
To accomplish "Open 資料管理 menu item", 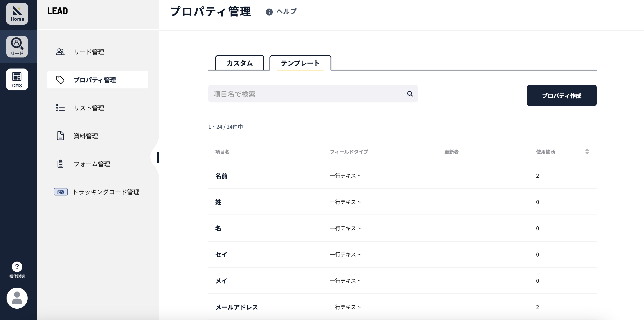I will point(98,136).
